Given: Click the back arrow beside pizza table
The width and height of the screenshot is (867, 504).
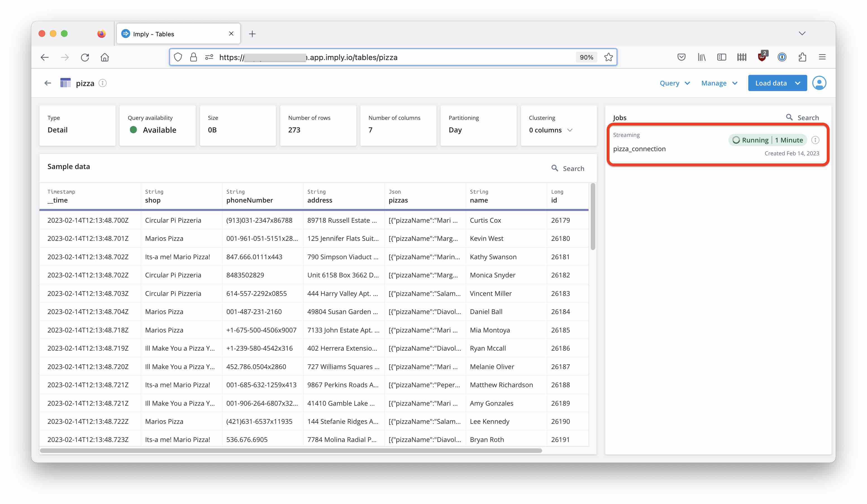Looking at the screenshot, I should (48, 83).
